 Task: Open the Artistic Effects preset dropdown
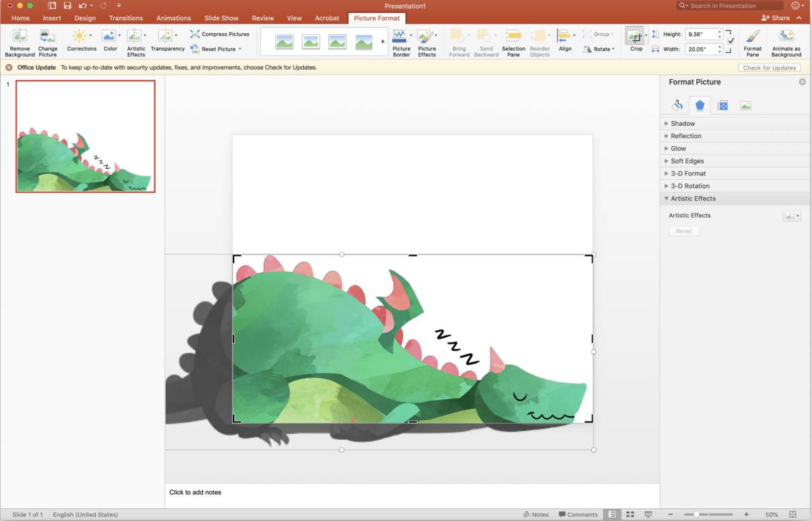pos(791,216)
